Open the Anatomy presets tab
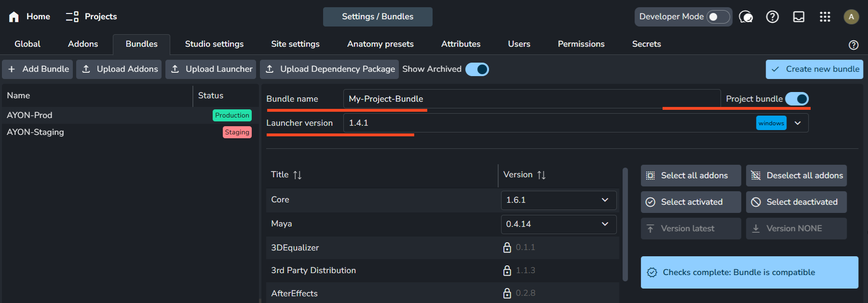Screen dimensions: 868x303 coord(380,44)
